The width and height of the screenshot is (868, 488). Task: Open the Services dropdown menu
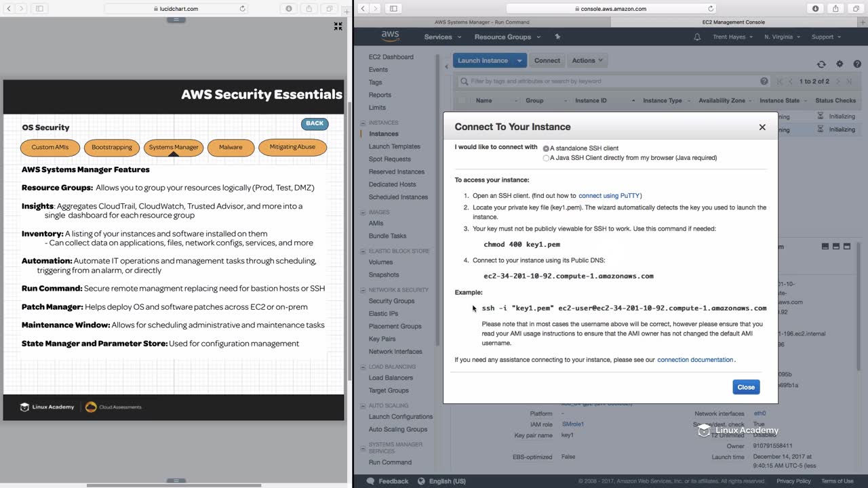point(443,37)
